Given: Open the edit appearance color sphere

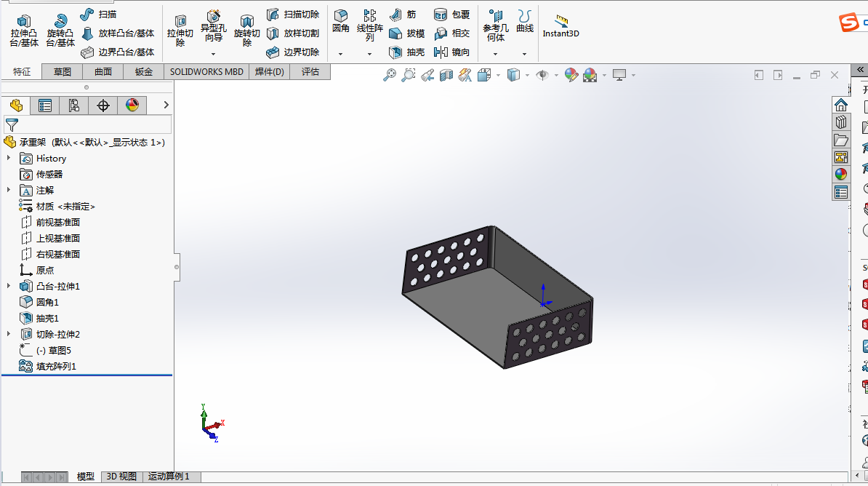Looking at the screenshot, I should click(x=571, y=75).
